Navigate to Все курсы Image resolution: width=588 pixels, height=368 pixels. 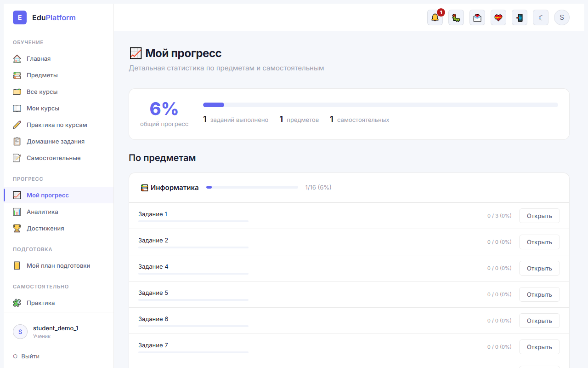pos(42,92)
